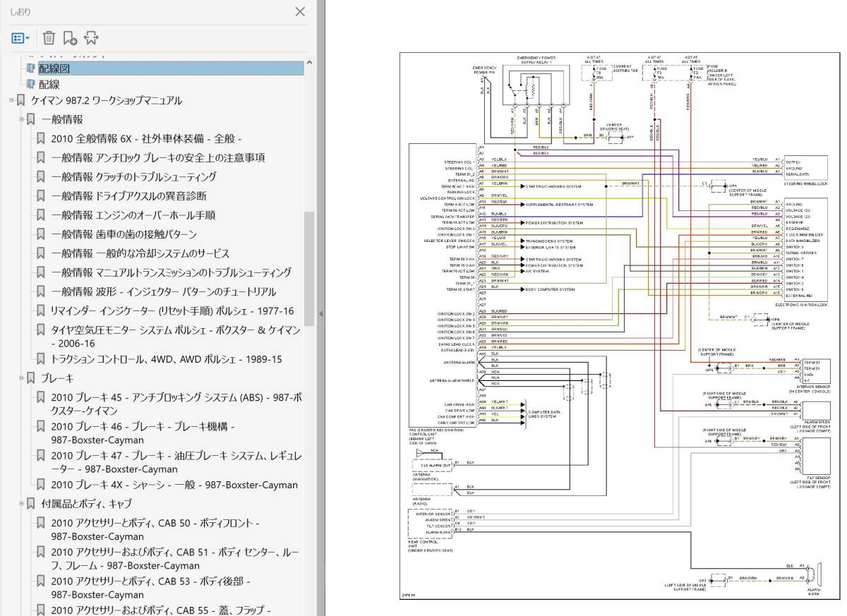Close the bookmarks panel
Viewport: 847px width, 616px height.
coord(300,12)
